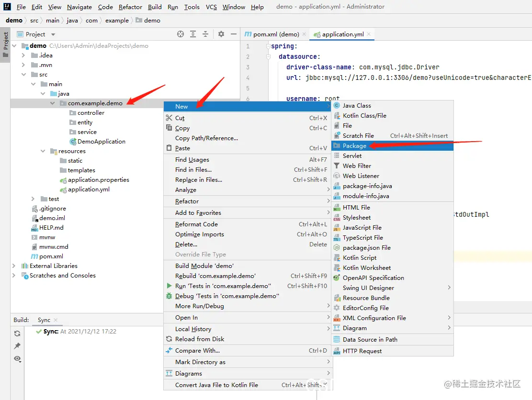
Task: Click the Sync result line in Build output
Action: (x=76, y=331)
